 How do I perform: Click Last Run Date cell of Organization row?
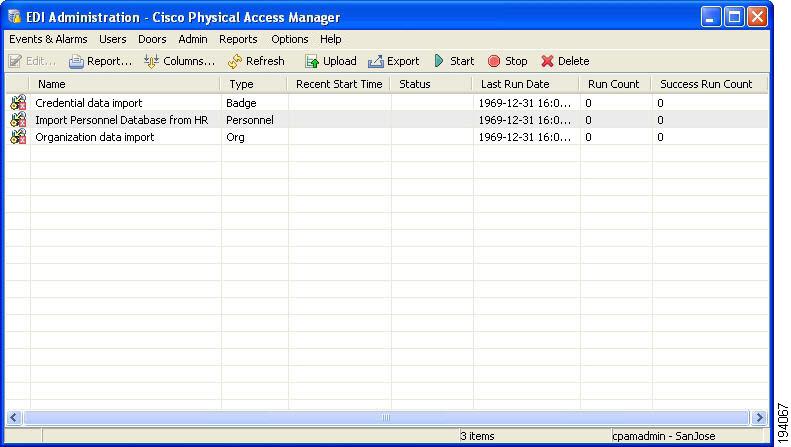pos(525,137)
